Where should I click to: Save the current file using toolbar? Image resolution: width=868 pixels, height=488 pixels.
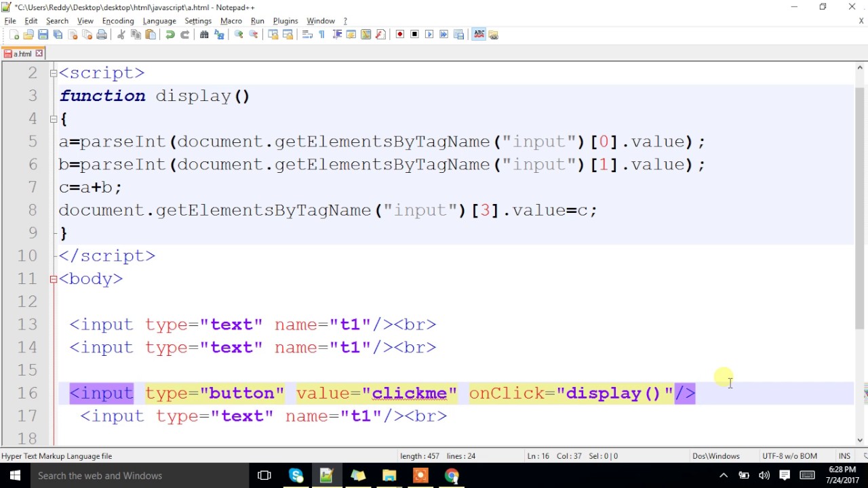[43, 35]
